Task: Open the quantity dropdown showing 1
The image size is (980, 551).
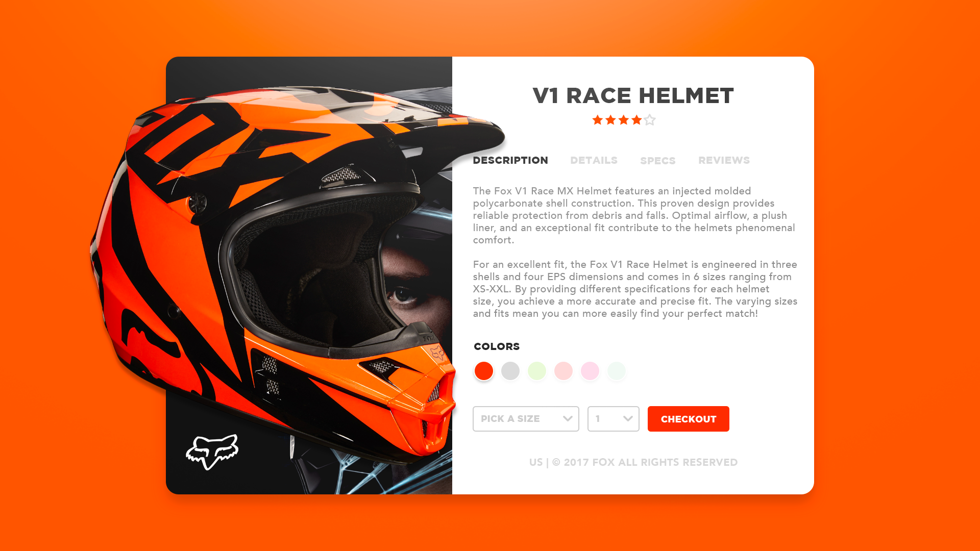Action: tap(614, 419)
